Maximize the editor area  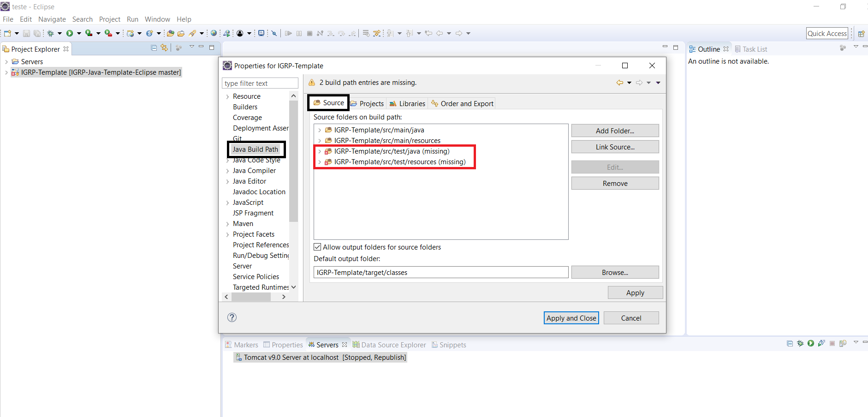point(676,47)
